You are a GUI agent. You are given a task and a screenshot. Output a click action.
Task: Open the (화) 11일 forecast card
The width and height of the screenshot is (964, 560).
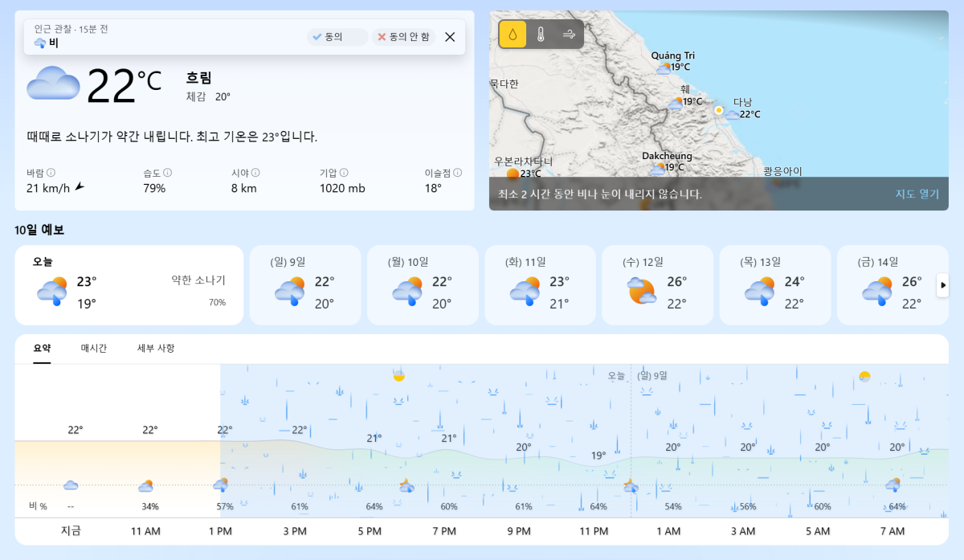(x=540, y=285)
